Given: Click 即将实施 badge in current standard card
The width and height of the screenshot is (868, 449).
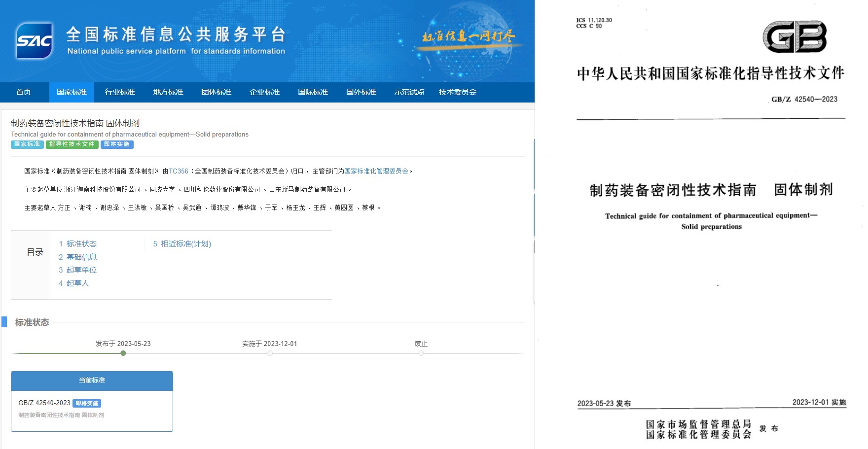Looking at the screenshot, I should [x=87, y=403].
